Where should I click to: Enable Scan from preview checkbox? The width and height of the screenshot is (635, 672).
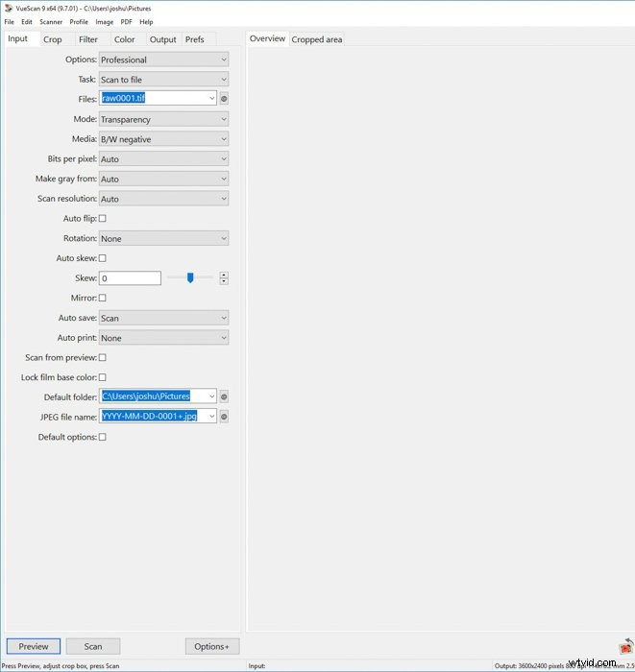click(103, 357)
